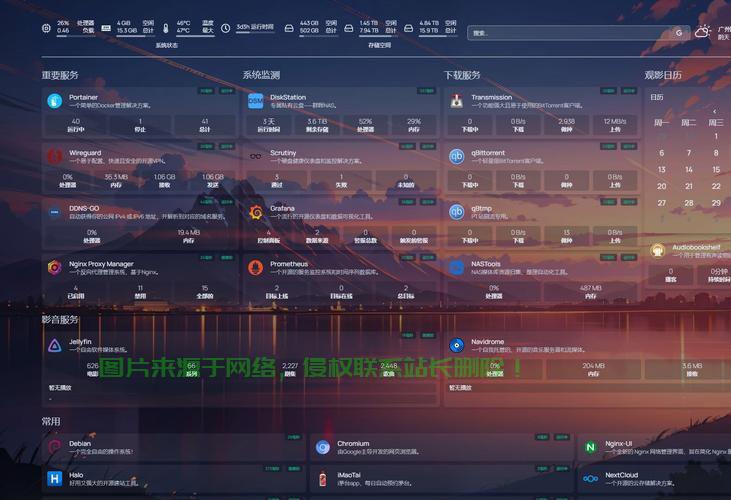
Task: Open the Portainer service icon
Action: tap(55, 101)
